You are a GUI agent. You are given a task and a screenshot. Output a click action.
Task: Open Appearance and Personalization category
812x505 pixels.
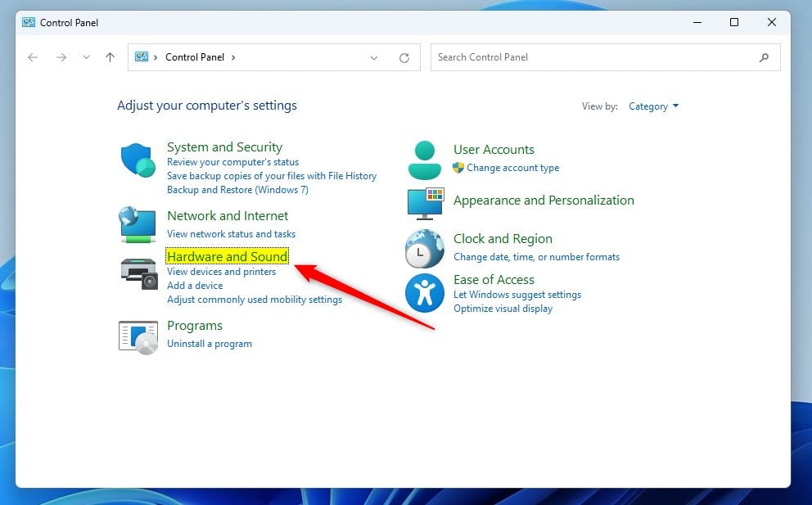pyautogui.click(x=544, y=200)
